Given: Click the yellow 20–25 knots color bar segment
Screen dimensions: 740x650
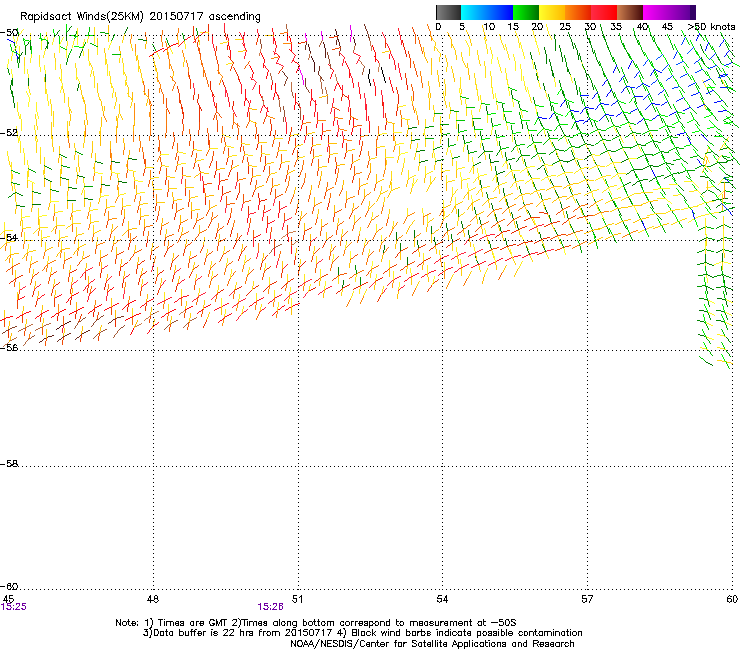Looking at the screenshot, I should click(x=552, y=12).
